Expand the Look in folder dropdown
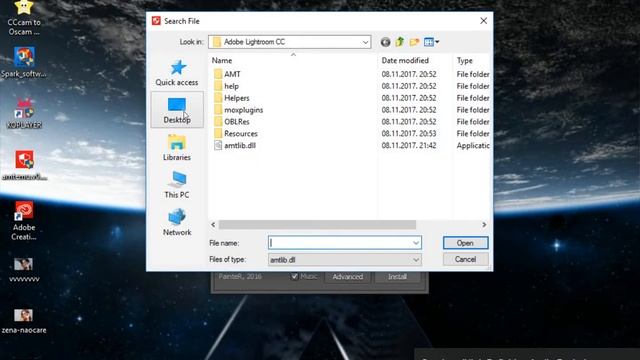The image size is (640, 360). coord(365,42)
